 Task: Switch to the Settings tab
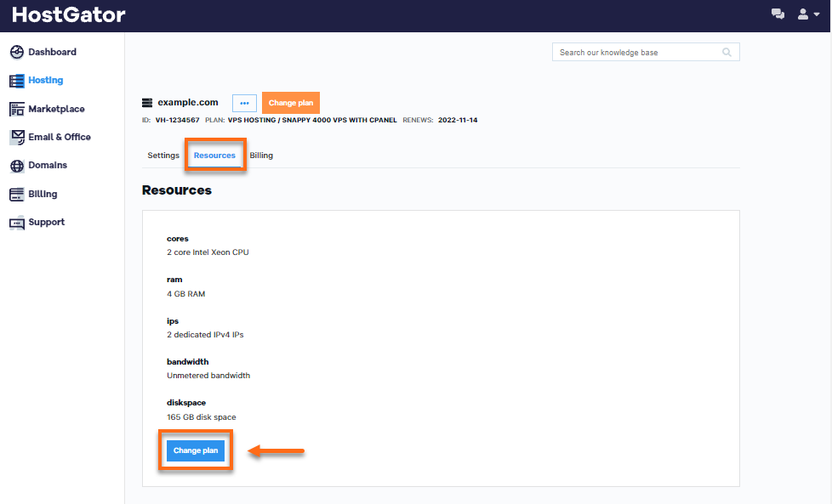click(x=163, y=156)
